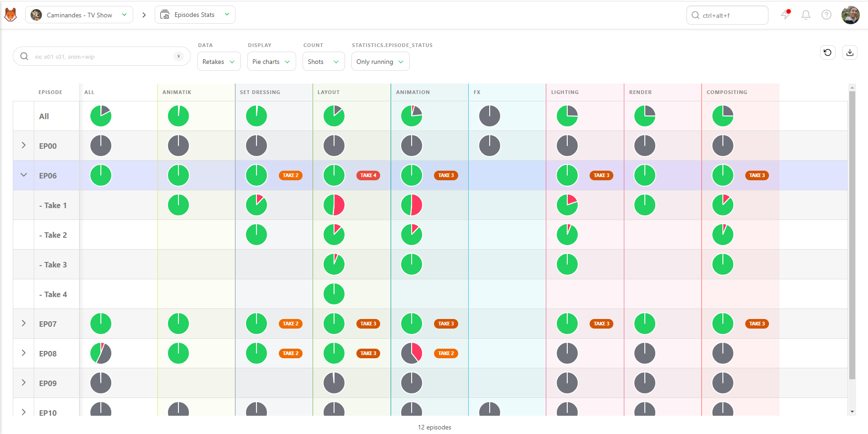
Task: Click the scrollbar down arrow
Action: click(x=852, y=412)
